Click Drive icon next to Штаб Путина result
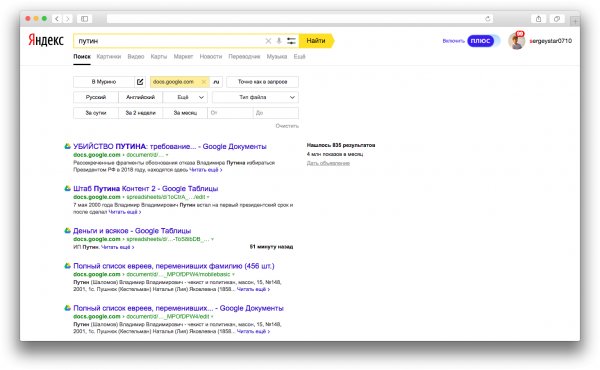 (67, 188)
